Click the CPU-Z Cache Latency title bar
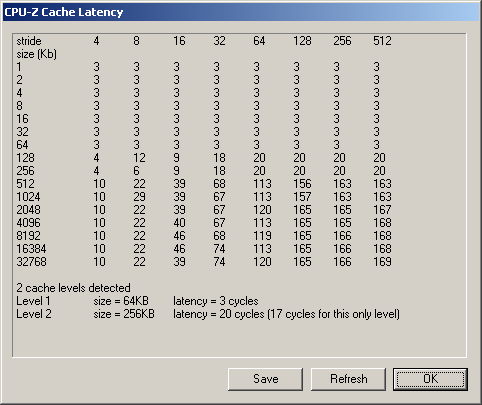This screenshot has width=482, height=405. tap(241, 12)
